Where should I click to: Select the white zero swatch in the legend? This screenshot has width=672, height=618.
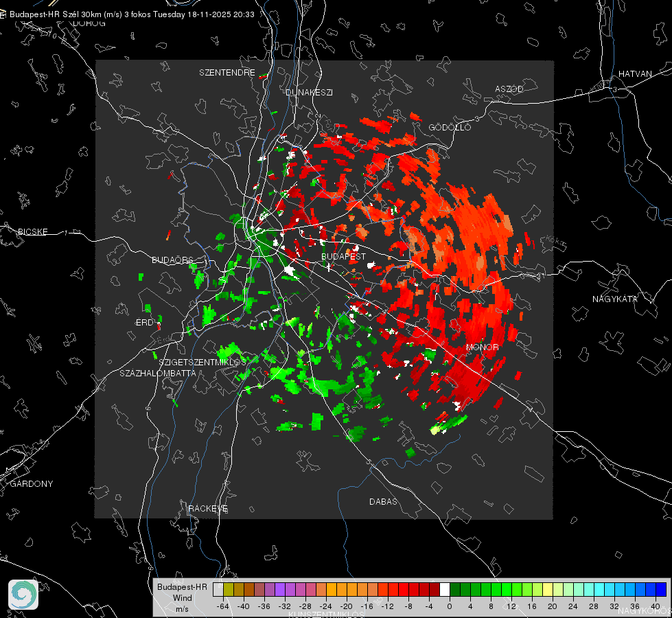click(445, 590)
